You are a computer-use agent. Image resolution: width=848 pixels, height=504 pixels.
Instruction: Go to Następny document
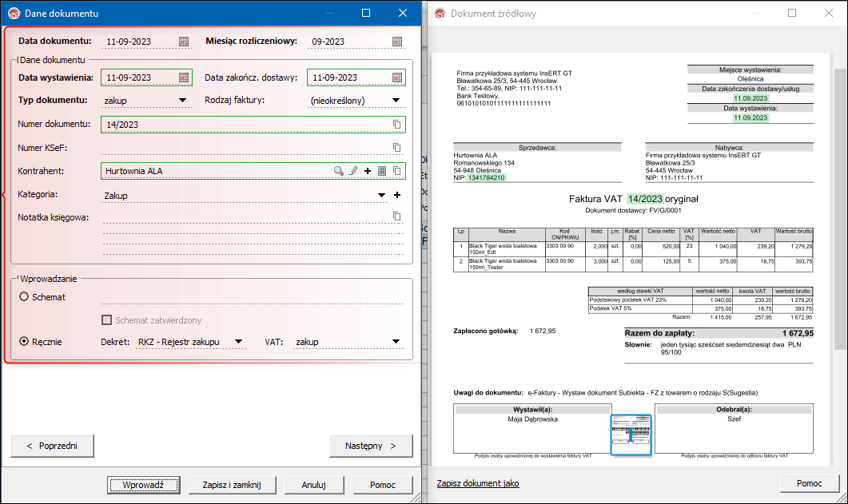pyautogui.click(x=371, y=446)
